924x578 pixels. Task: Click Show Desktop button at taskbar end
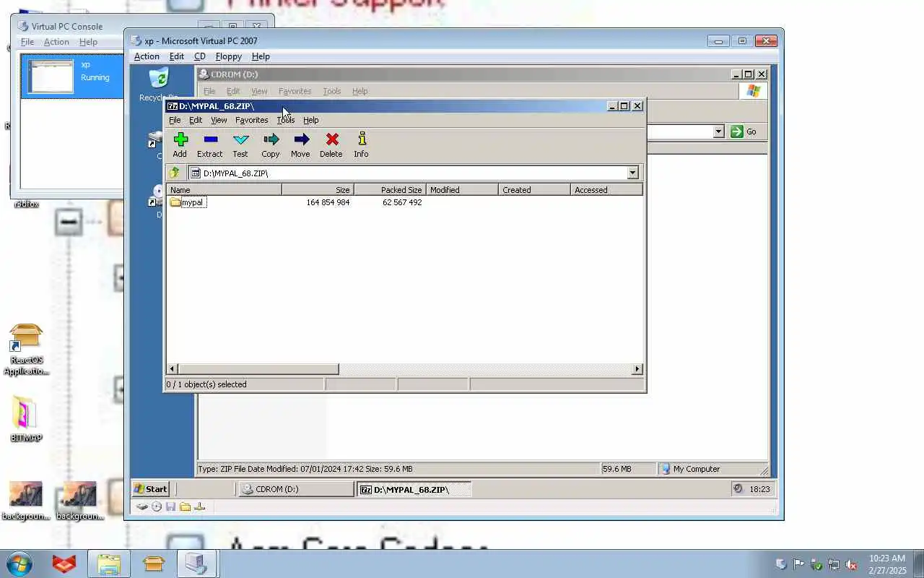[918, 564]
